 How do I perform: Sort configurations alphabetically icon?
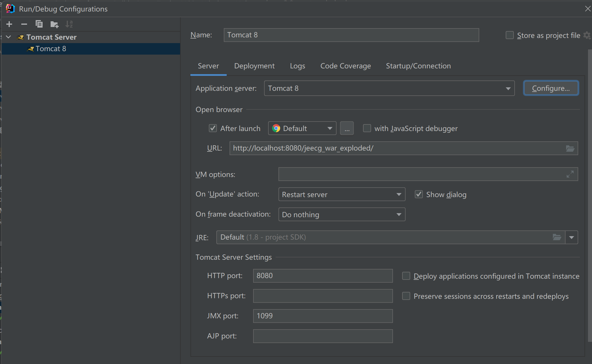click(69, 24)
